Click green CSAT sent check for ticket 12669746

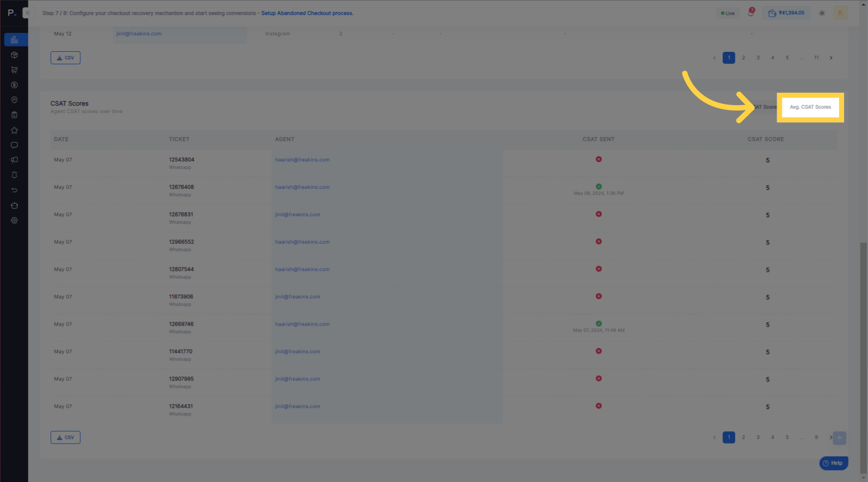tap(599, 324)
